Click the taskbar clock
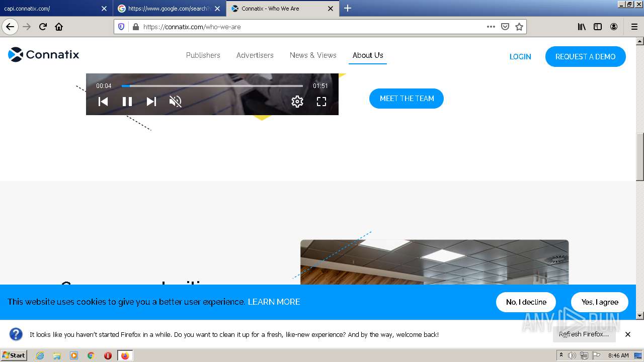This screenshot has height=362, width=644. 618,355
